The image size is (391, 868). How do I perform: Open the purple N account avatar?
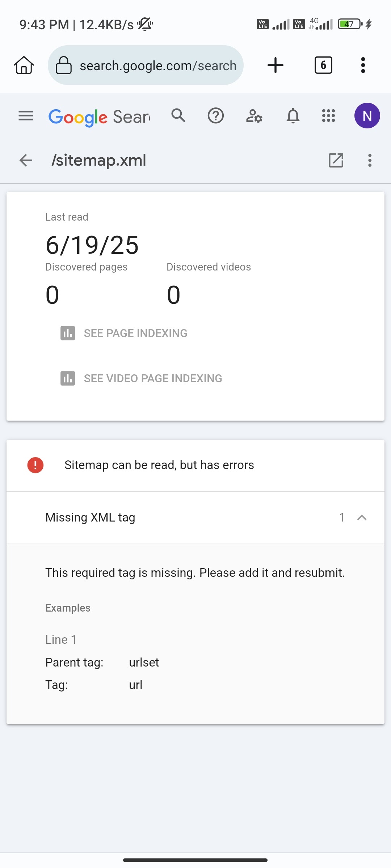click(x=367, y=116)
